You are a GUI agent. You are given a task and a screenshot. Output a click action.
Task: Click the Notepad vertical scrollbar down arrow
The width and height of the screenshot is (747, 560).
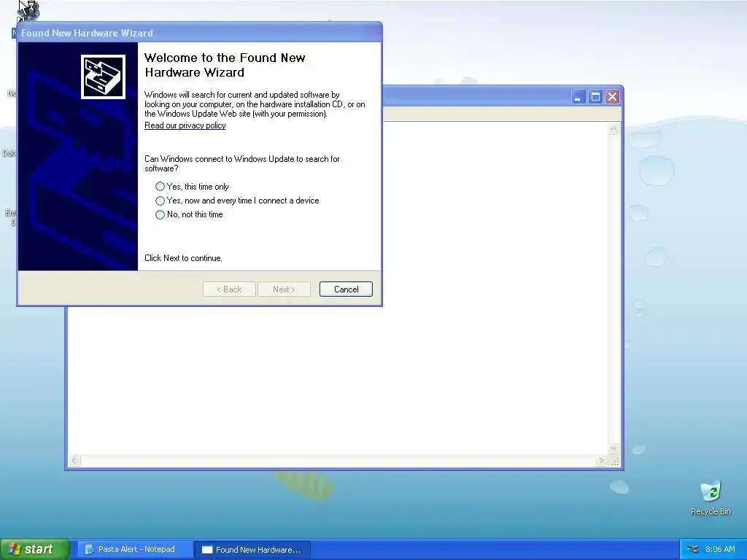pos(614,448)
